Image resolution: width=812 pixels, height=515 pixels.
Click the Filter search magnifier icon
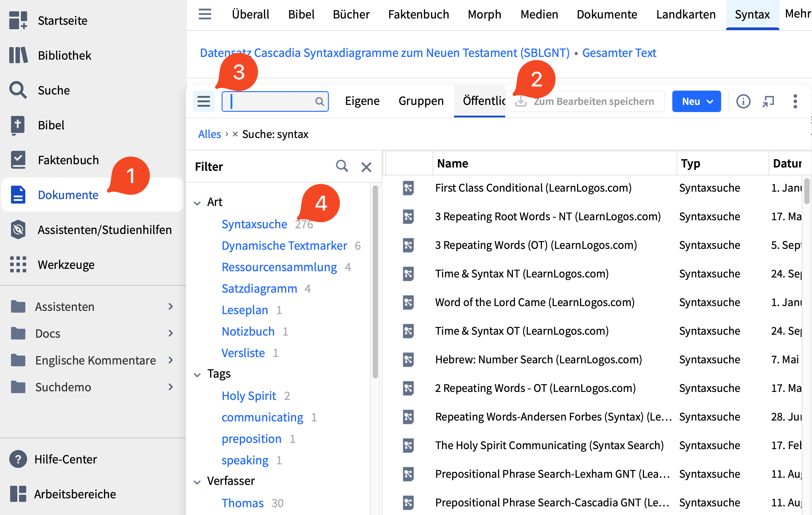point(342,166)
